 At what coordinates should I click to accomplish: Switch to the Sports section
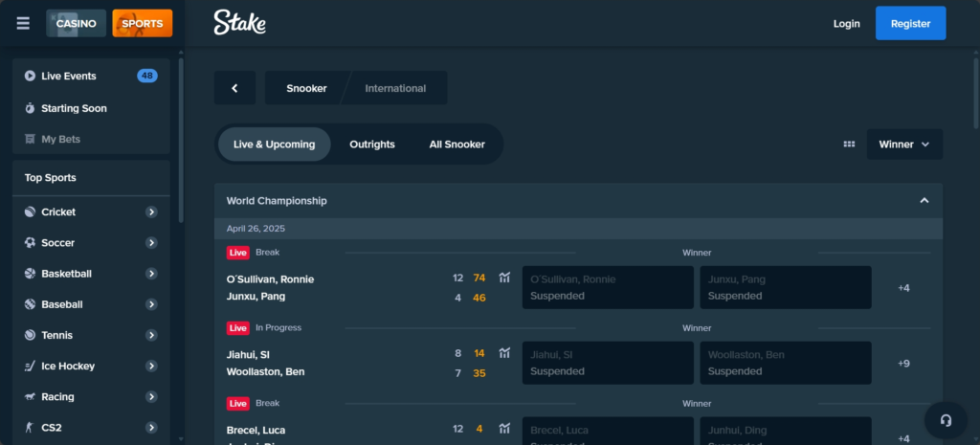143,24
